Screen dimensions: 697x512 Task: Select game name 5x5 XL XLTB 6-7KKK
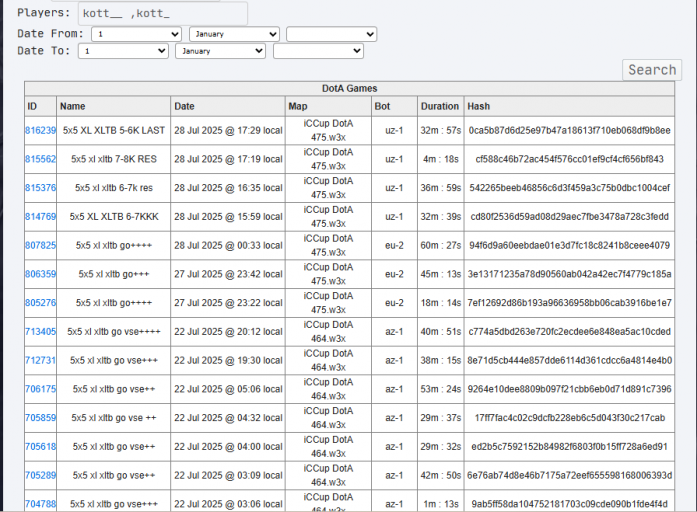point(114,217)
